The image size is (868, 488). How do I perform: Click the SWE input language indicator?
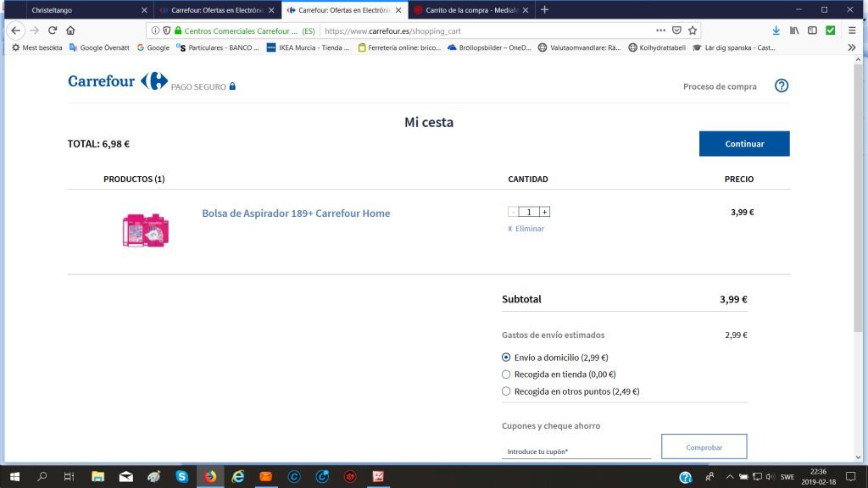787,476
